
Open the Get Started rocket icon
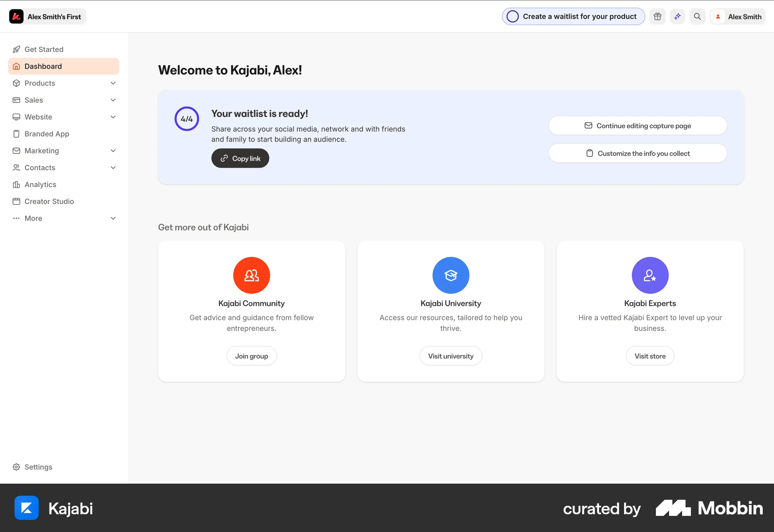(17, 49)
